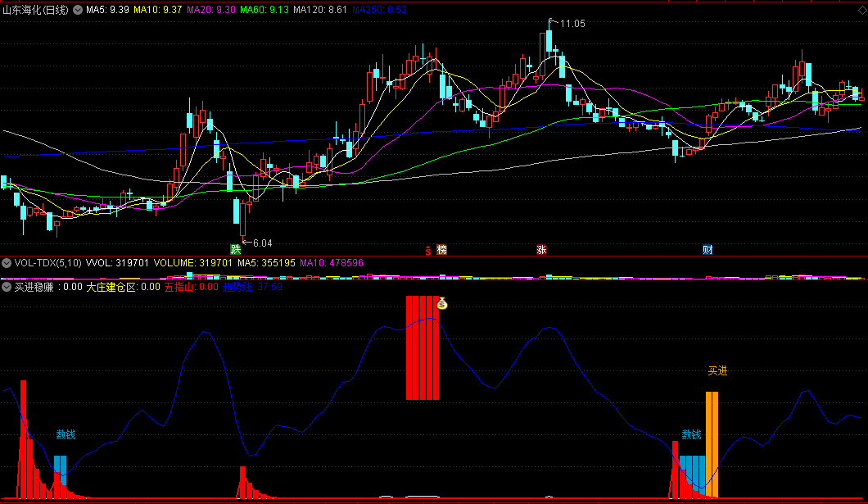Click the orange 买进 signal bars
868x504 pixels.
[x=712, y=445]
